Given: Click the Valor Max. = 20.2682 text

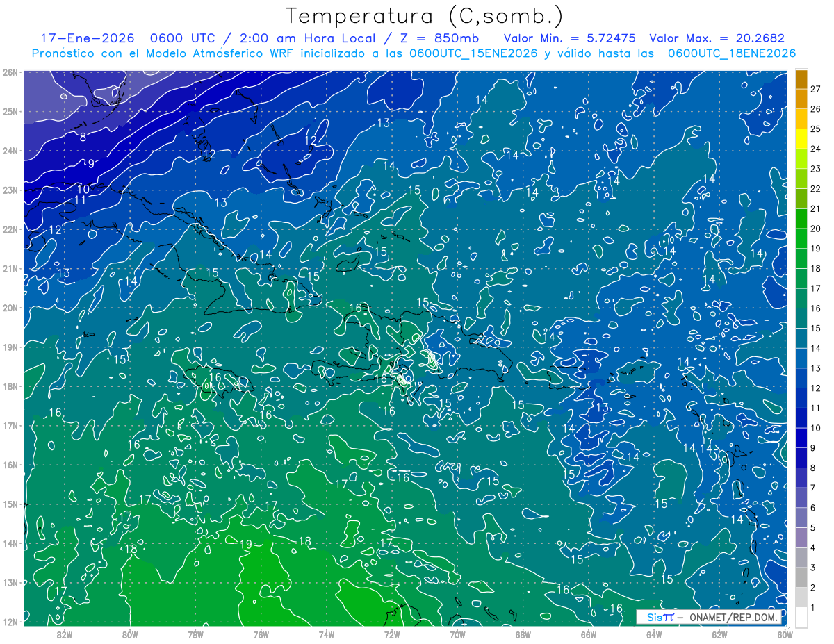Looking at the screenshot, I should (717, 38).
